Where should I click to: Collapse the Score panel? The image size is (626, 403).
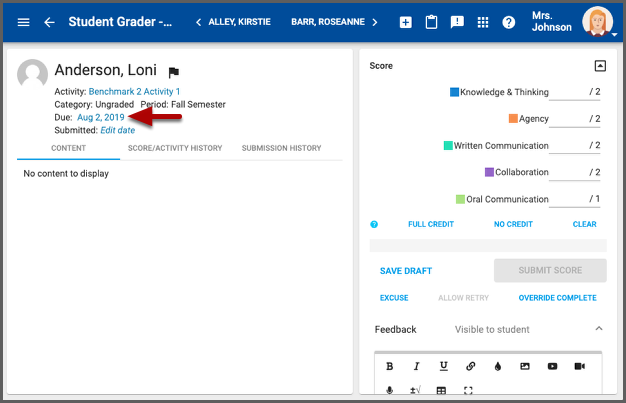600,66
